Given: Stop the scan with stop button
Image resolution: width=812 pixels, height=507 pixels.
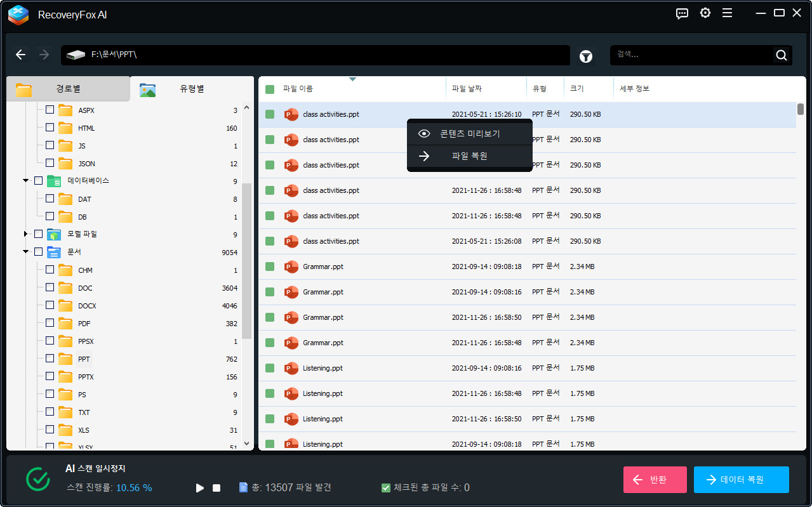Looking at the screenshot, I should point(216,488).
